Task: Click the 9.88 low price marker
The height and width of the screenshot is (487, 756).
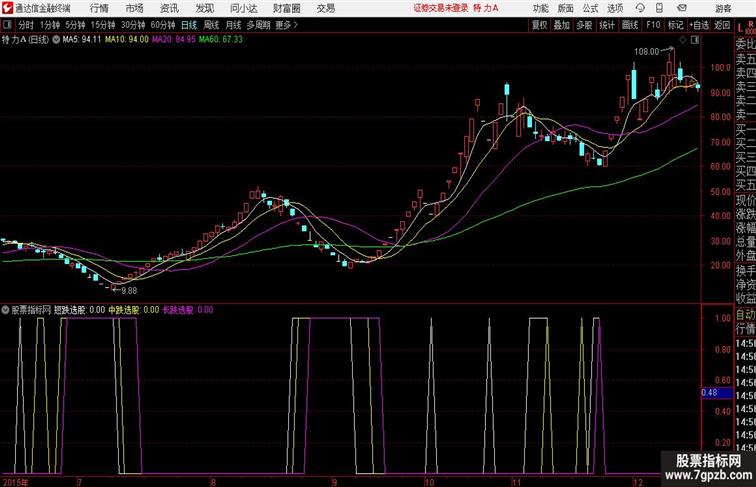Action: (x=129, y=291)
